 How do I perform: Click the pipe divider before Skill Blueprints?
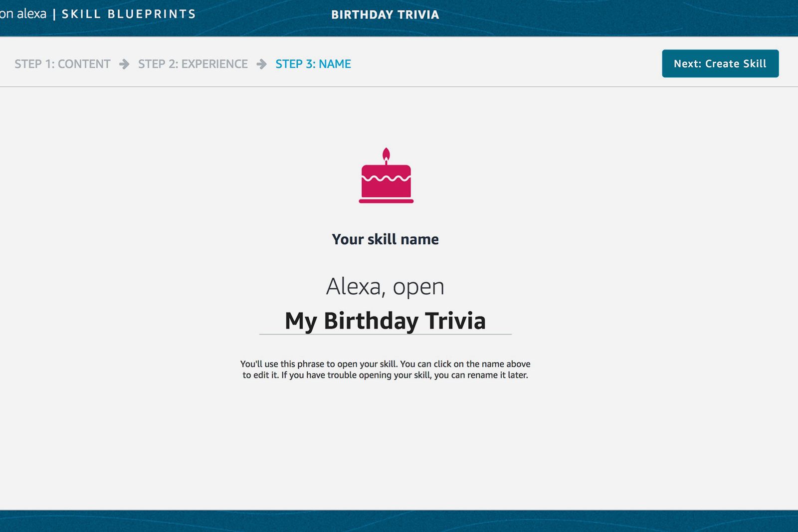(54, 14)
